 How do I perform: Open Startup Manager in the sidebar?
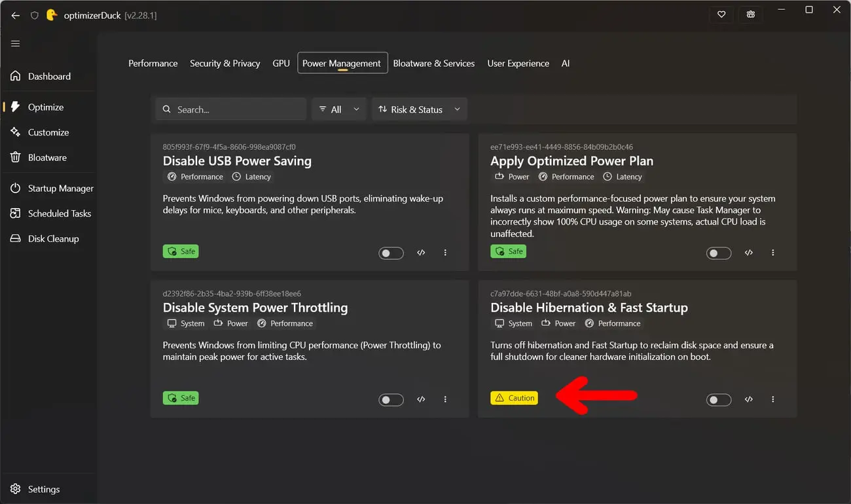click(48, 189)
